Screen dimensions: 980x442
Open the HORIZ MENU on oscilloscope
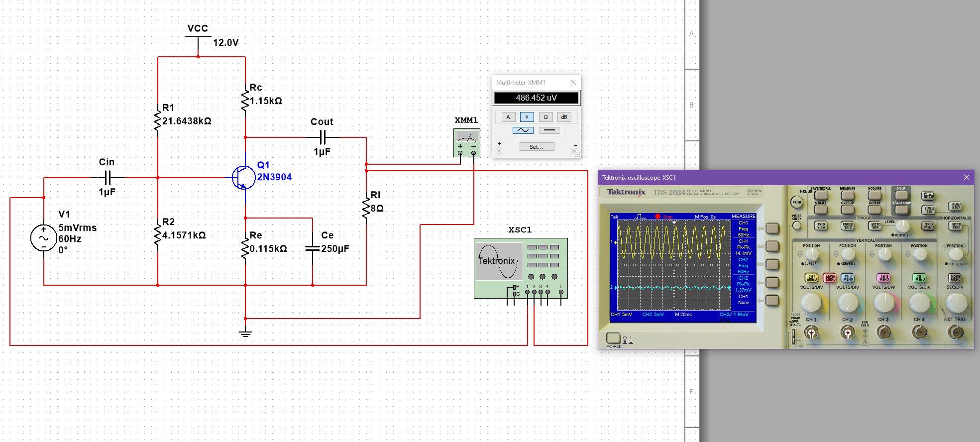point(955,278)
